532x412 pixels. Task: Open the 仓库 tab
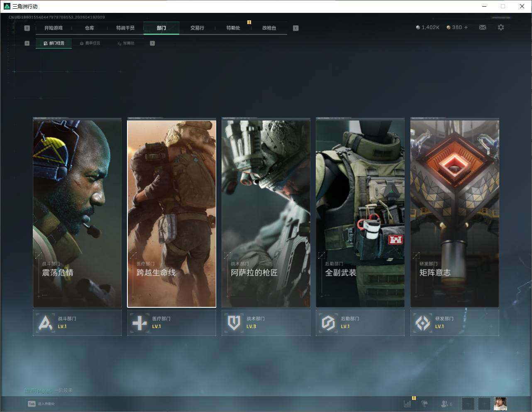coord(89,28)
